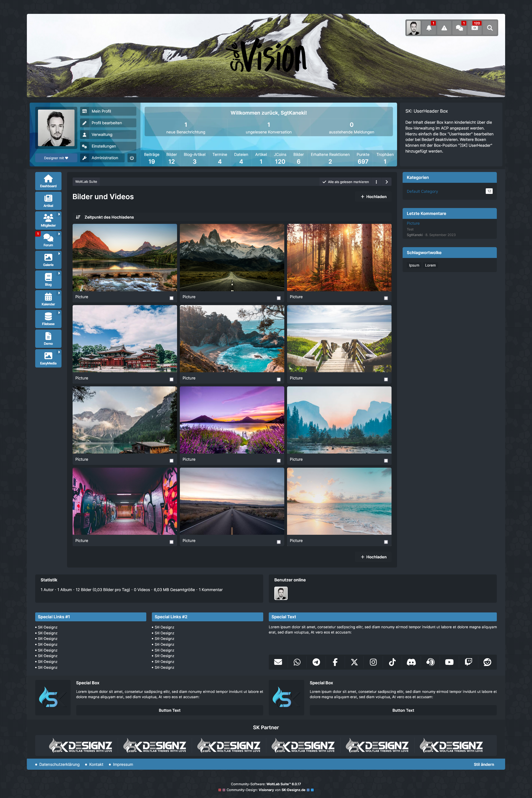Expand the Mitglieder submenu arrow
This screenshot has width=532, height=798.
(x=59, y=214)
